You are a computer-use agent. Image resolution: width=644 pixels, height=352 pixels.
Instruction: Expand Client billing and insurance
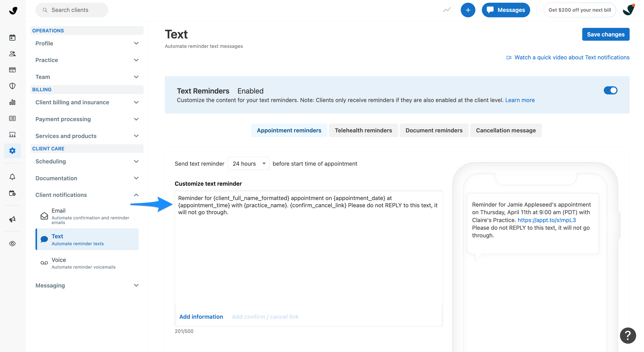point(87,102)
